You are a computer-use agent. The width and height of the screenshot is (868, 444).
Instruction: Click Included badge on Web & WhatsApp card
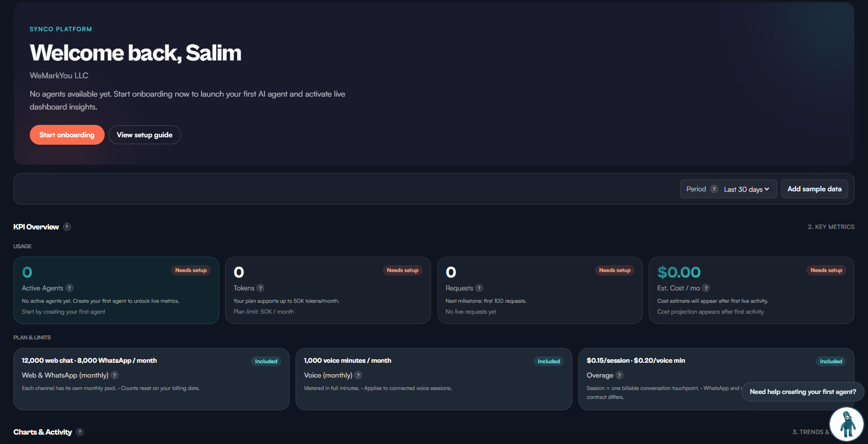(266, 361)
